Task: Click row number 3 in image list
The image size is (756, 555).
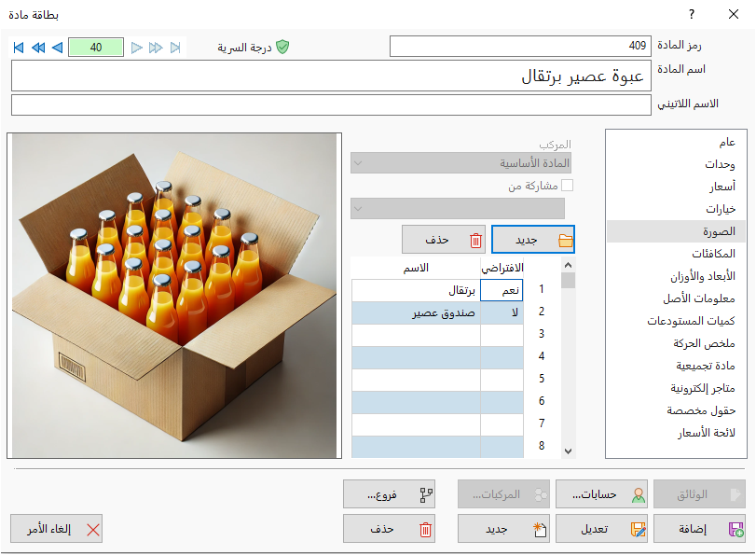Action: point(542,334)
